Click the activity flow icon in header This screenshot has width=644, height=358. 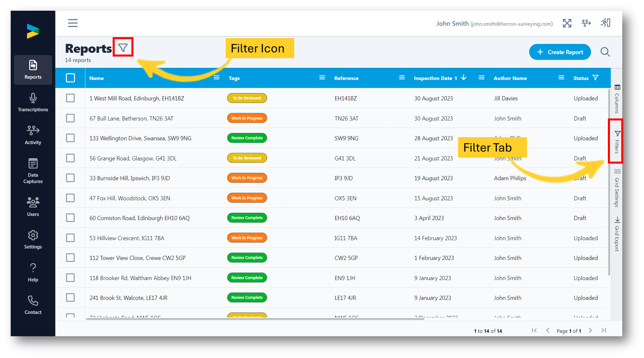(586, 23)
